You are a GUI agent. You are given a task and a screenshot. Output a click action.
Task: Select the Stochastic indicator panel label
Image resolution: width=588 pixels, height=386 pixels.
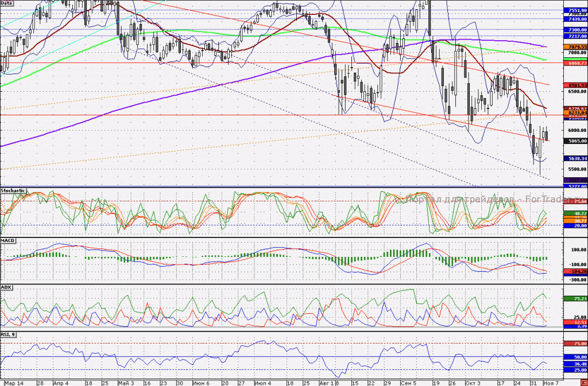pyautogui.click(x=13, y=190)
